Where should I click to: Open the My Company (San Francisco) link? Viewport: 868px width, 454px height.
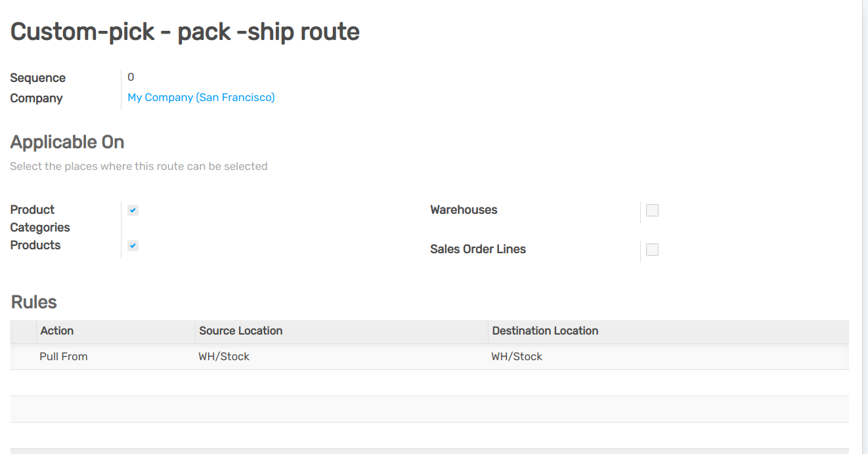pyautogui.click(x=201, y=98)
